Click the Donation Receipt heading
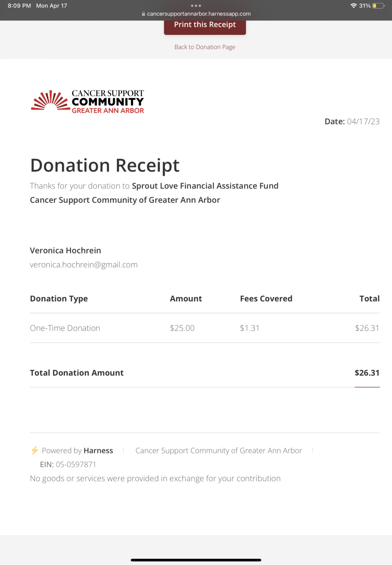This screenshot has width=392, height=565. (x=105, y=165)
